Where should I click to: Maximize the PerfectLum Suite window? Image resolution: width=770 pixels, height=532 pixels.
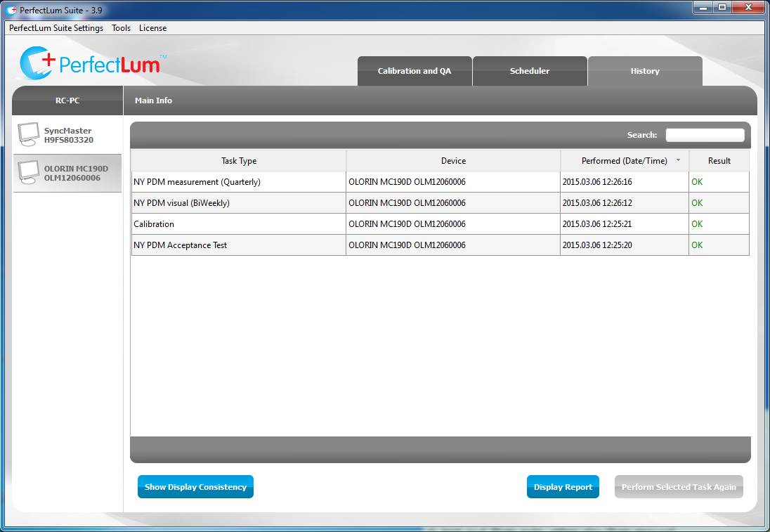click(x=722, y=7)
